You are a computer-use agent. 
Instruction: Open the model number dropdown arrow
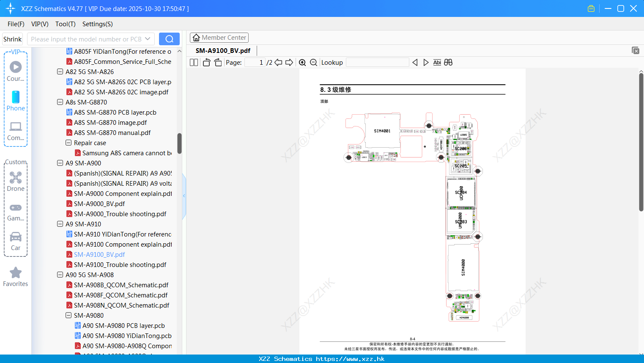[148, 39]
